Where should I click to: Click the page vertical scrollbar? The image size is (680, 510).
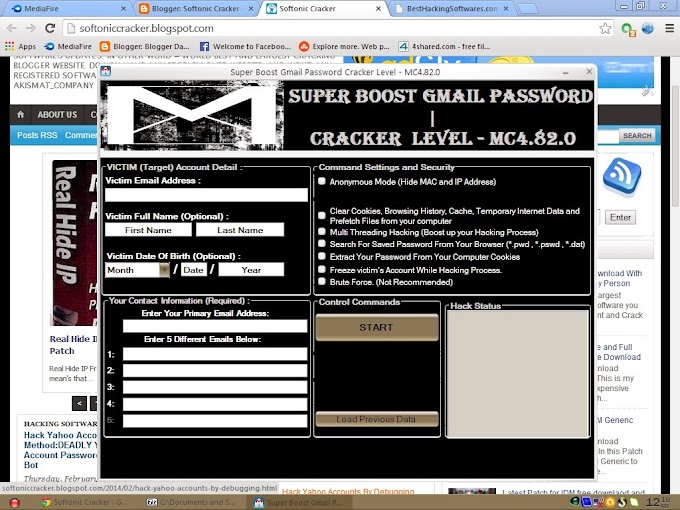click(675, 147)
